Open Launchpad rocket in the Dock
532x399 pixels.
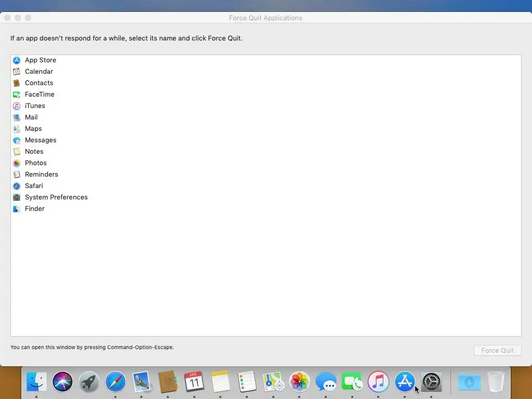[89, 382]
